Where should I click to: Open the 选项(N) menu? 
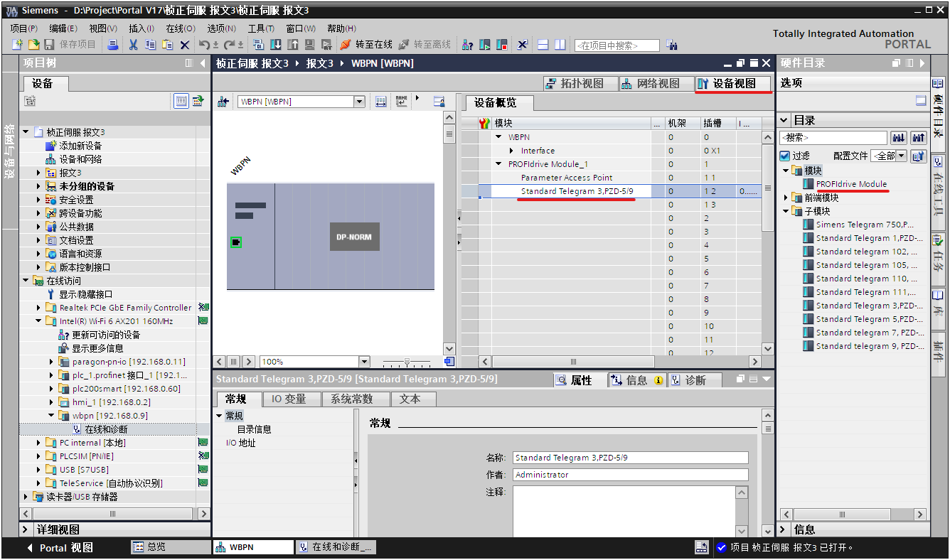(221, 28)
